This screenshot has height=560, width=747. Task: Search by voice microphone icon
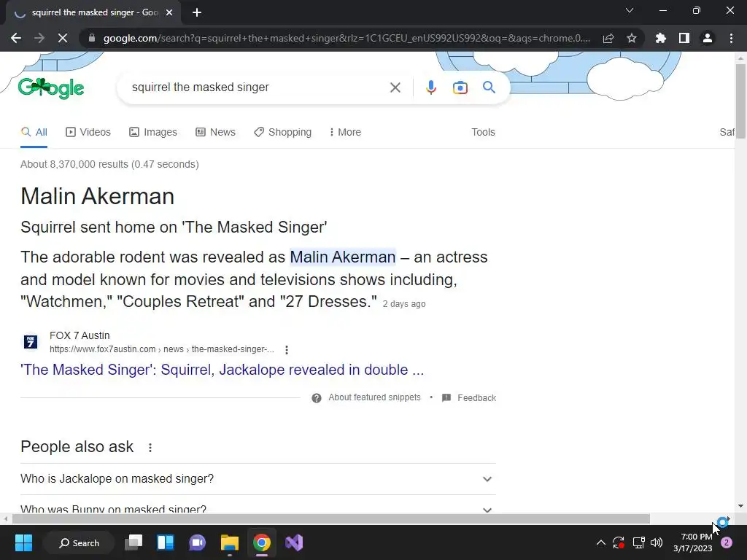point(430,87)
